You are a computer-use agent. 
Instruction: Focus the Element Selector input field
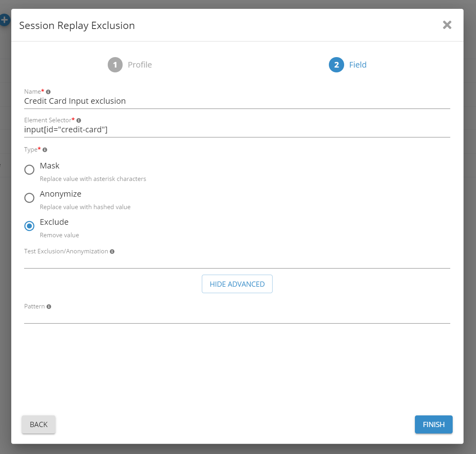coord(237,130)
